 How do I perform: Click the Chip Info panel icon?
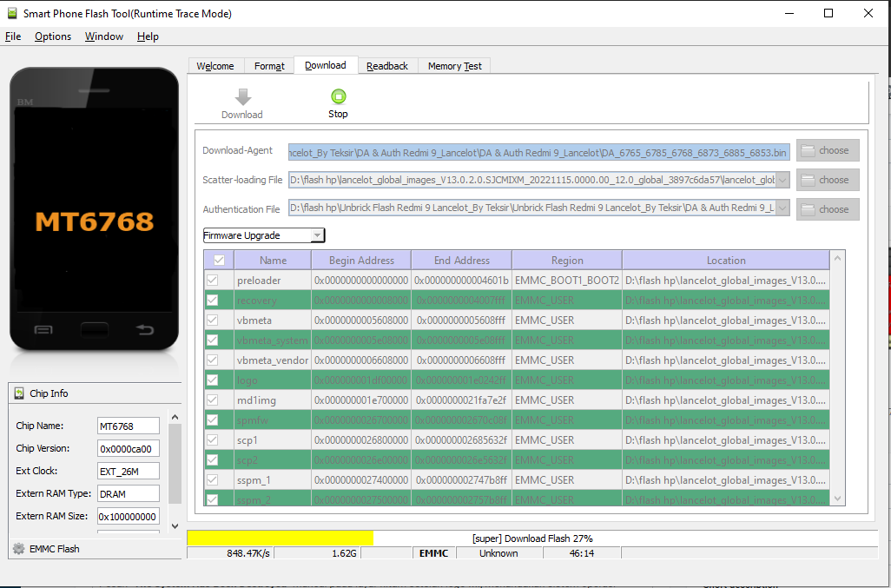coord(19,393)
